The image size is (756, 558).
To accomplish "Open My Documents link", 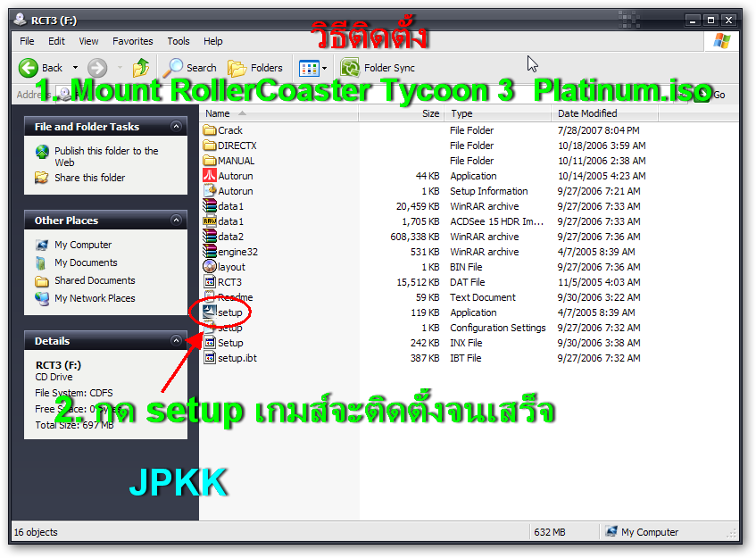I will [86, 262].
